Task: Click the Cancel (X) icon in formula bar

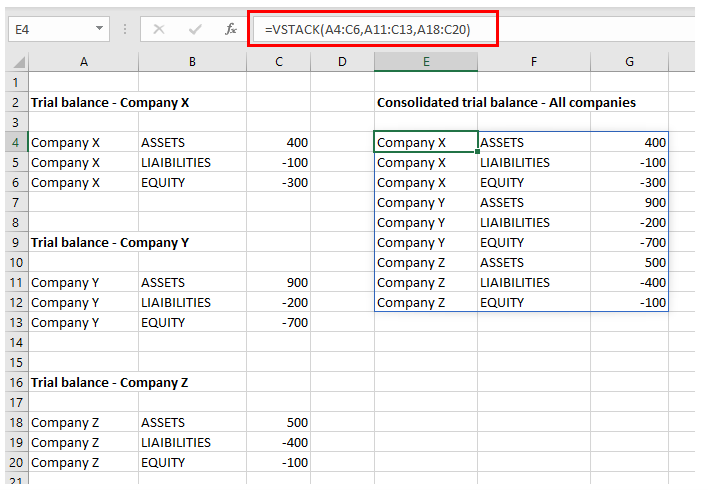Action: [158, 29]
